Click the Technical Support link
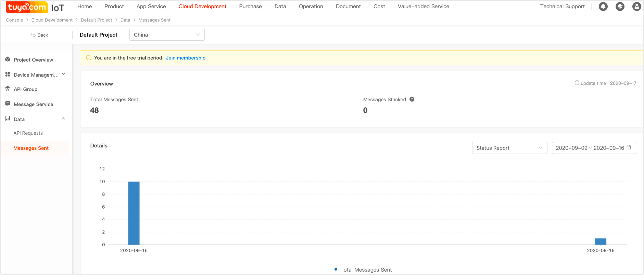644x275 pixels. coord(563,6)
